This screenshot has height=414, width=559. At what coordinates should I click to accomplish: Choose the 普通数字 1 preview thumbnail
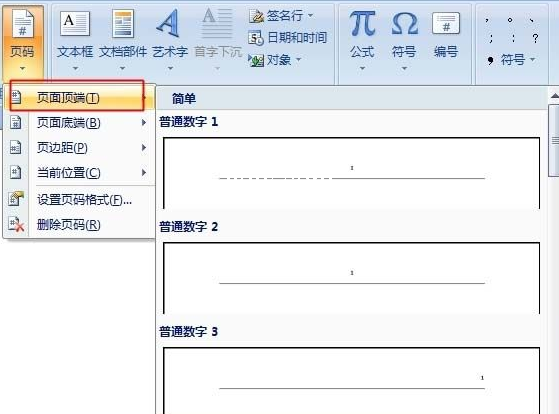click(352, 173)
